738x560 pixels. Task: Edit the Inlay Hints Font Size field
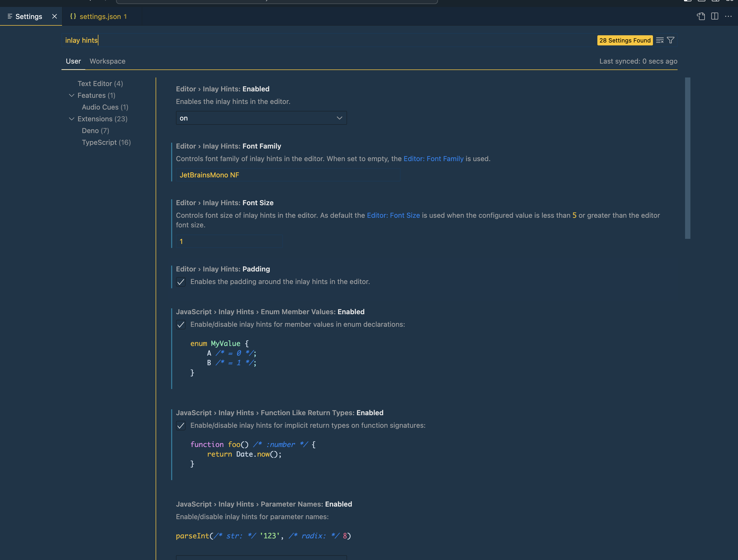click(x=229, y=241)
